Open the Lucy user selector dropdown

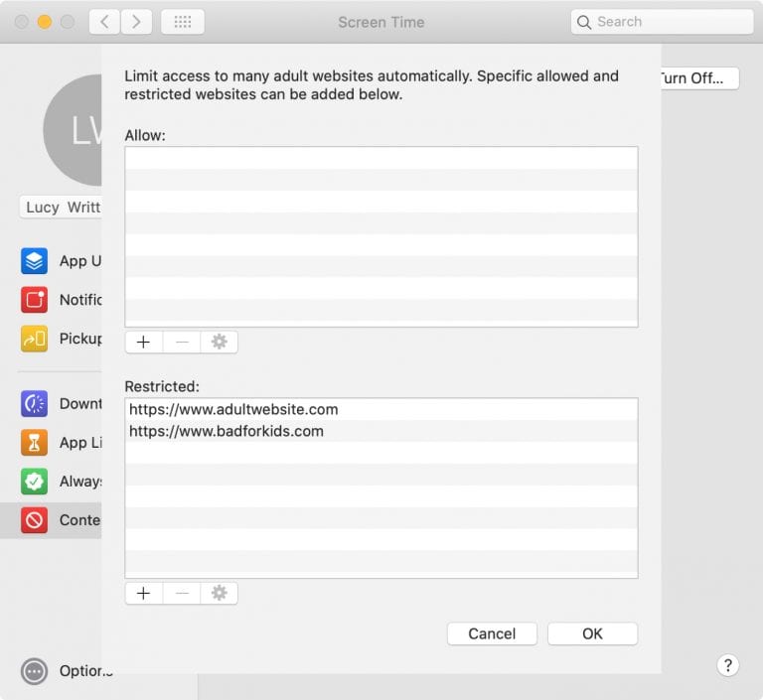[x=62, y=208]
